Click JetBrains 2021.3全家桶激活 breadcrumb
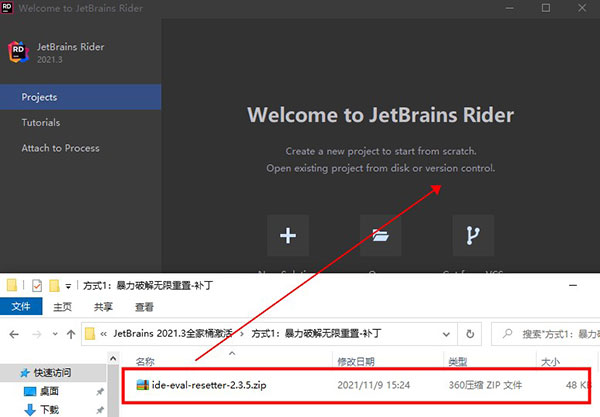600x417 pixels. coord(173,334)
